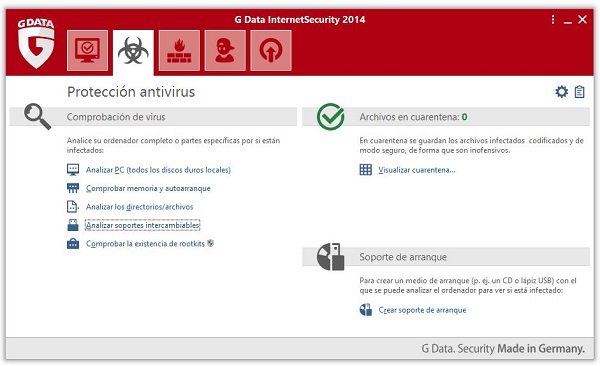This screenshot has height=366, width=600.
Task: Click the grid icon beside Visualizar cuarentena
Action: pos(365,170)
